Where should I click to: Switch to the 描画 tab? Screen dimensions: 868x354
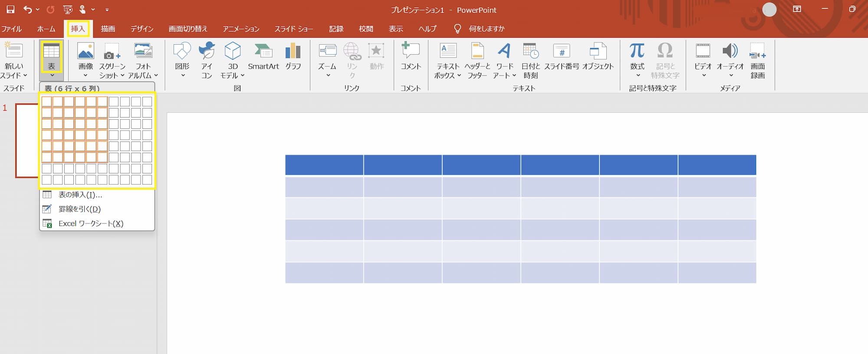tap(108, 29)
